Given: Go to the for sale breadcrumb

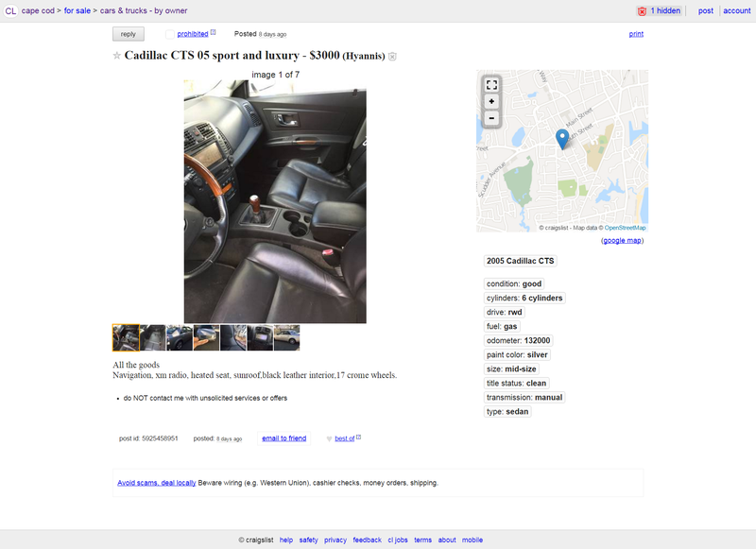Looking at the screenshot, I should (x=77, y=10).
